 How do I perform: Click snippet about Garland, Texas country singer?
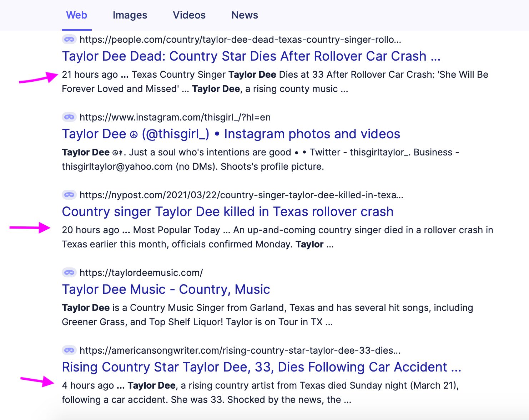click(x=267, y=308)
